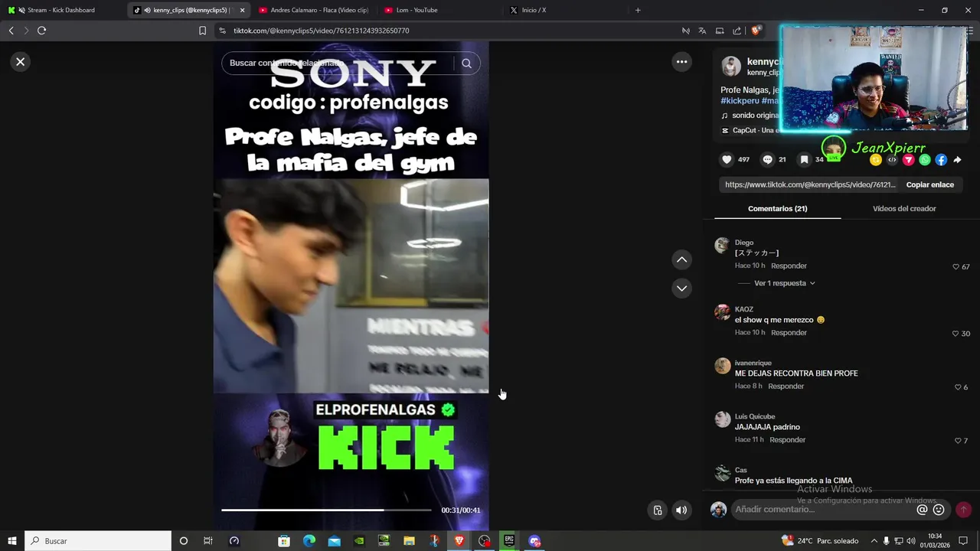Open KAOZ's profile via avatar

(722, 311)
